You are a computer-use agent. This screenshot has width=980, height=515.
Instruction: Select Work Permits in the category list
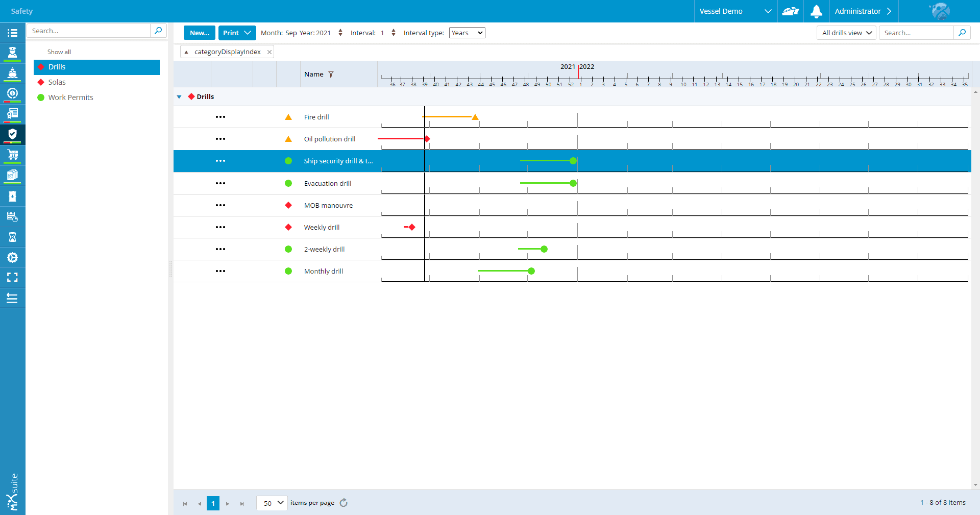70,97
